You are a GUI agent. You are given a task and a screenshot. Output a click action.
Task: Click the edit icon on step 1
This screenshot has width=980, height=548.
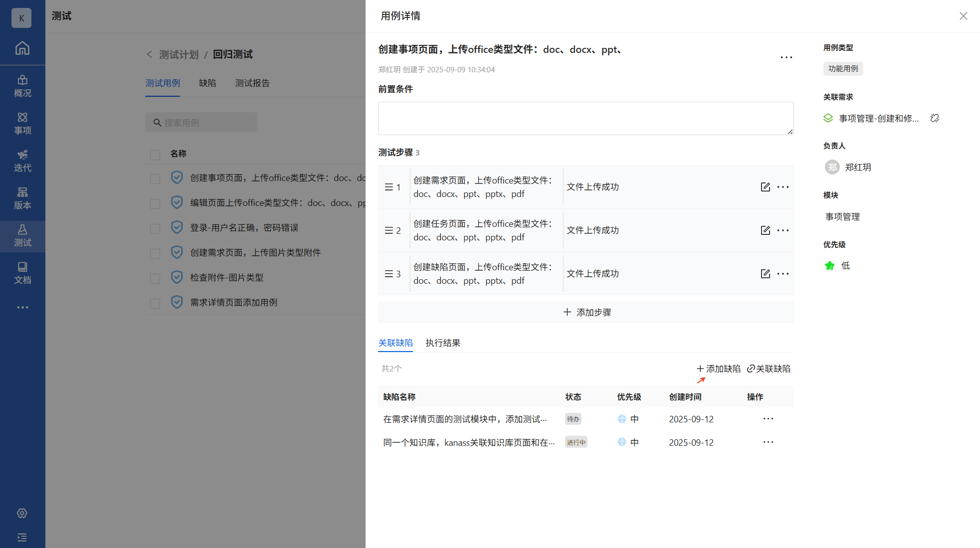click(x=765, y=187)
